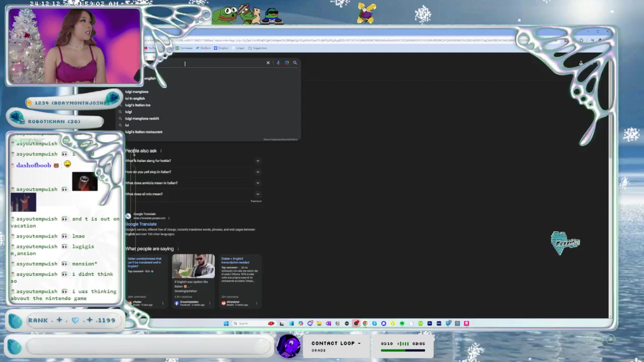644x362 pixels.
Task: Pick suggestion "luigi's italian ice"
Action: click(x=138, y=105)
